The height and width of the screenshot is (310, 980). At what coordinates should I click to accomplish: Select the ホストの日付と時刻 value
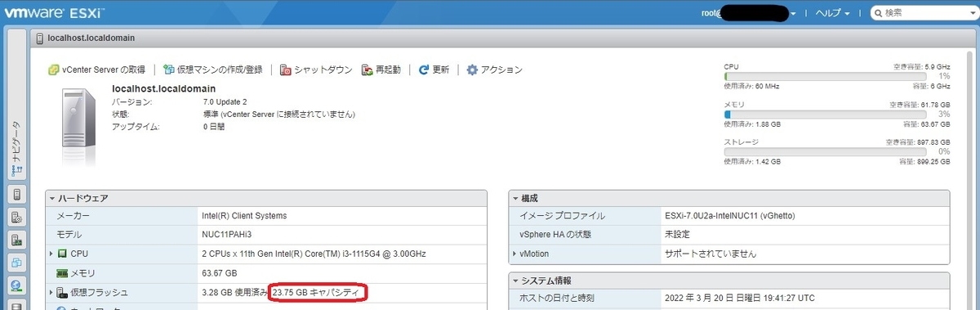point(739,298)
